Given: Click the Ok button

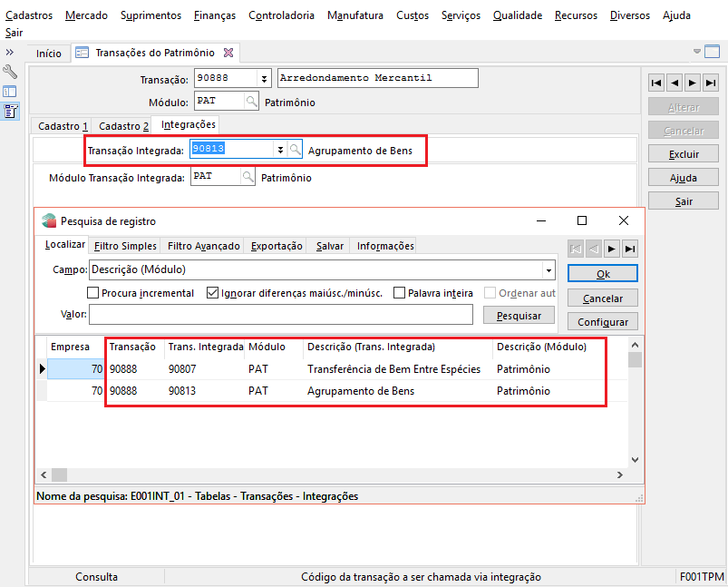Looking at the screenshot, I should [x=603, y=274].
